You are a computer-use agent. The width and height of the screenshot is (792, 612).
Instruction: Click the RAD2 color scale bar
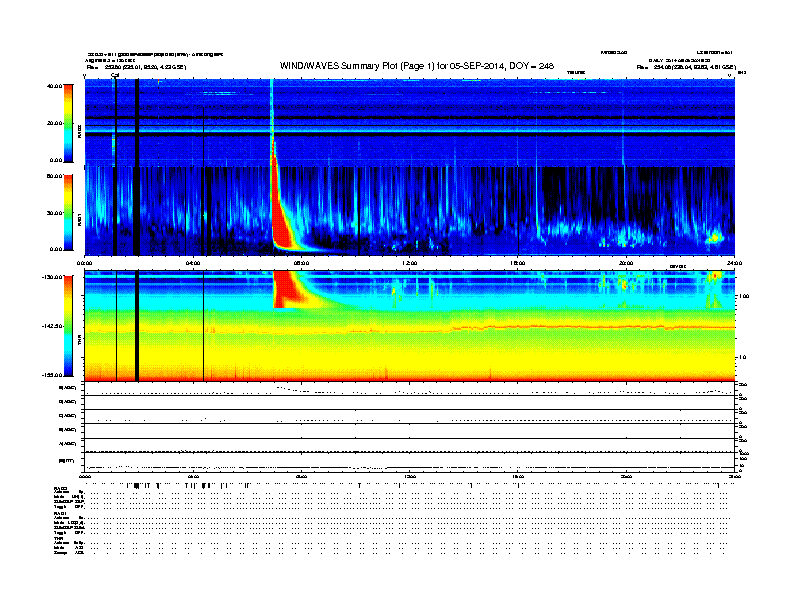pyautogui.click(x=68, y=123)
